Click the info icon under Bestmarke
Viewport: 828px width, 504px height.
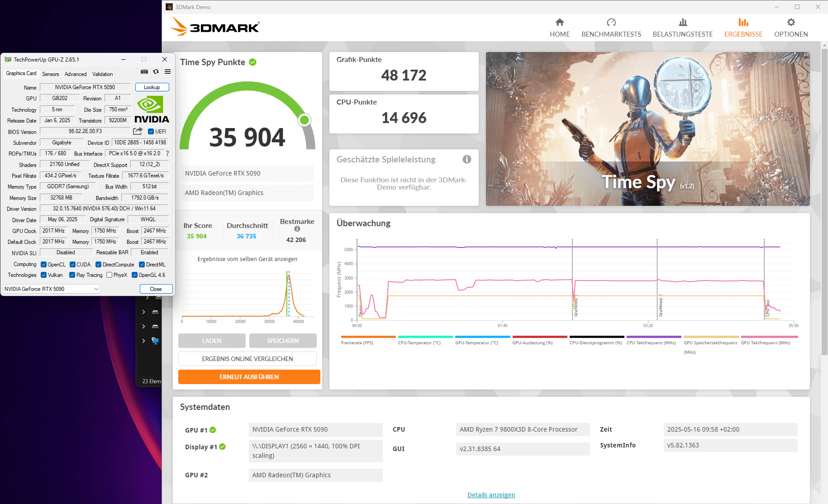click(x=297, y=229)
